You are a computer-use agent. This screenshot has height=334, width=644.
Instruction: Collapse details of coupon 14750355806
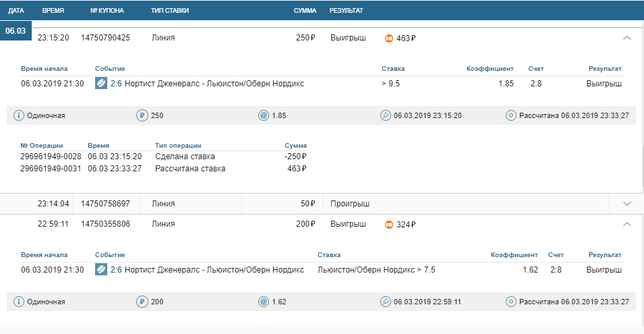pos(627,224)
